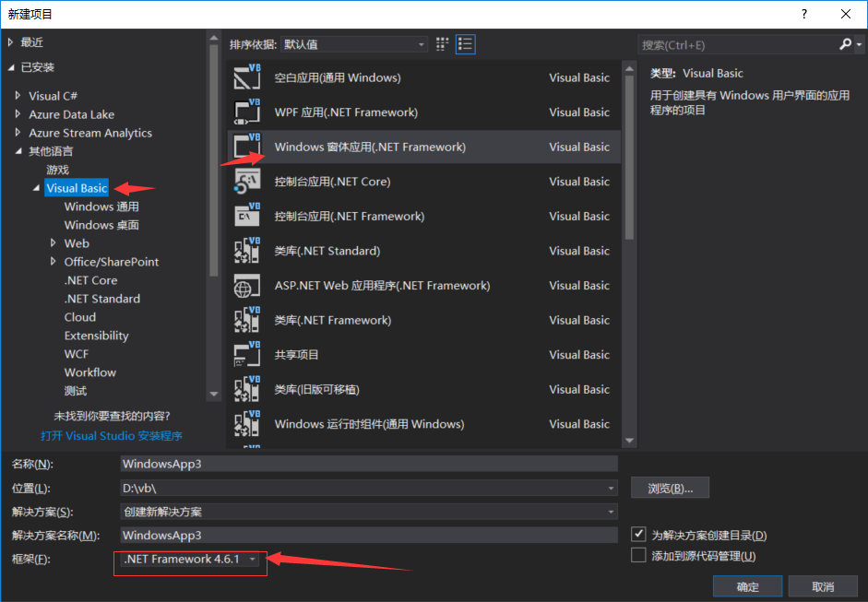The height and width of the screenshot is (602, 868).
Task: Select the 类库(.NET Standard) template
Action: coord(369,250)
